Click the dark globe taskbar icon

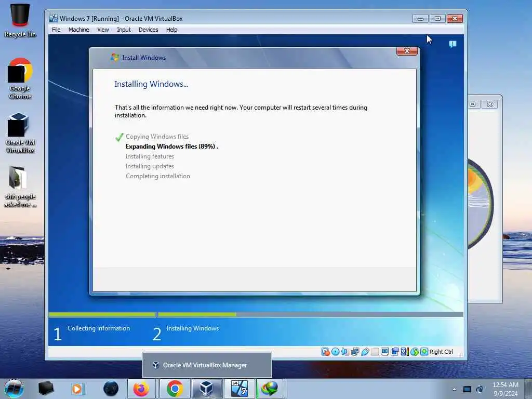pos(111,389)
